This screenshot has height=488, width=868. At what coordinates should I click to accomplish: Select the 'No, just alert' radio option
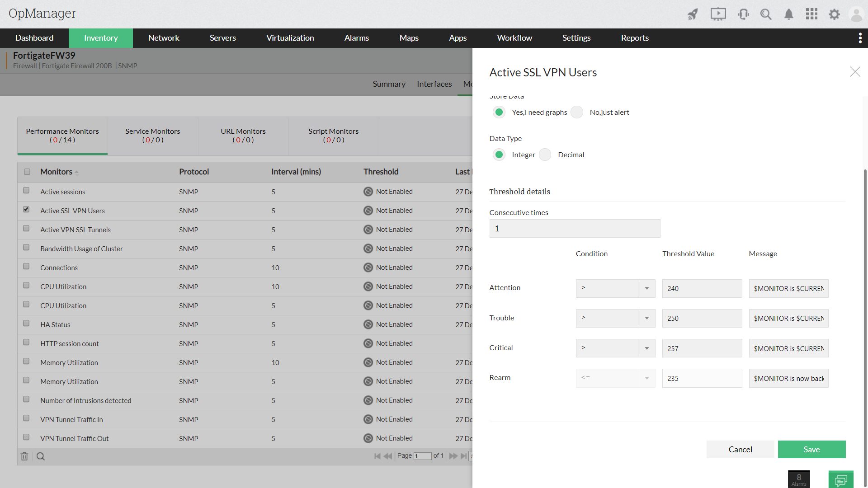tap(577, 112)
